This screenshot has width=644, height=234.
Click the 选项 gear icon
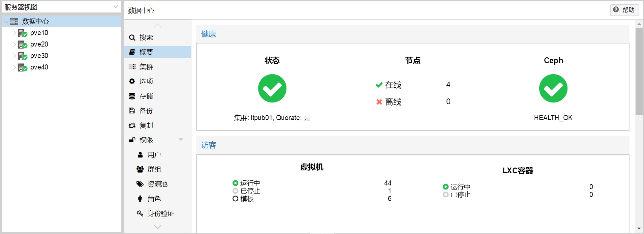coord(132,81)
